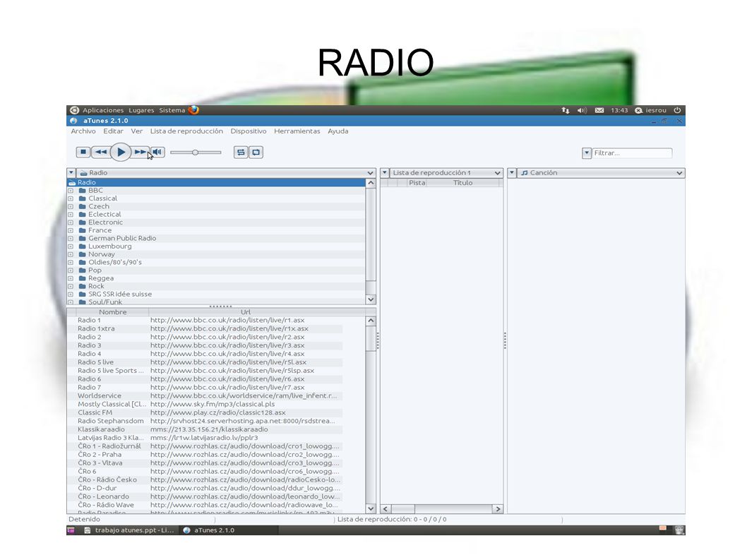Open the Lista de reproducción menu
This screenshot has height=560, width=747.
[x=186, y=131]
